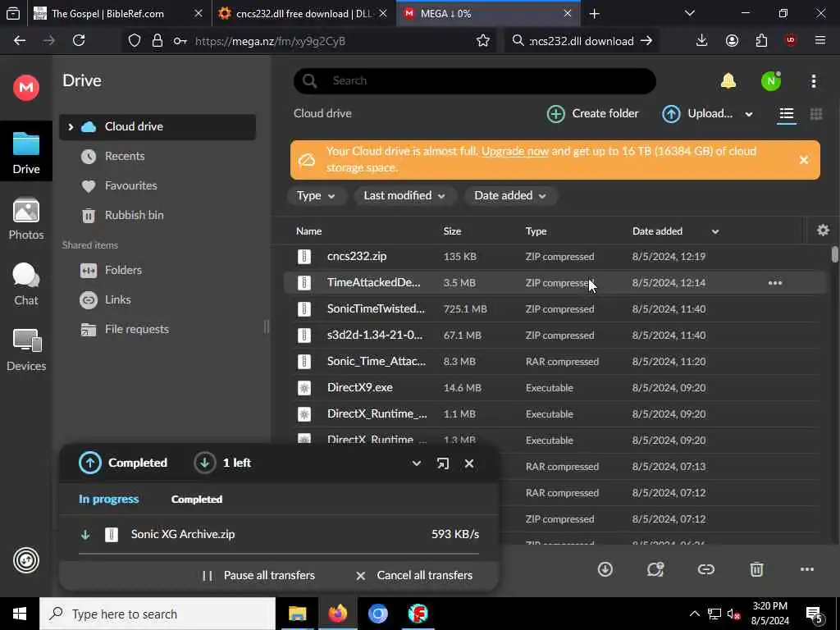Open Windows Start menu
The width and height of the screenshot is (840, 630).
click(x=20, y=614)
